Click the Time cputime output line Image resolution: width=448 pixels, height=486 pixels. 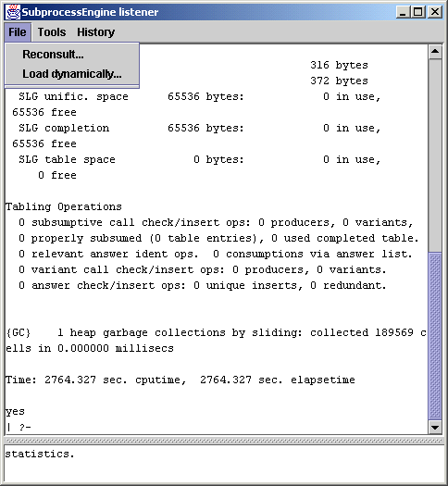tap(180, 380)
